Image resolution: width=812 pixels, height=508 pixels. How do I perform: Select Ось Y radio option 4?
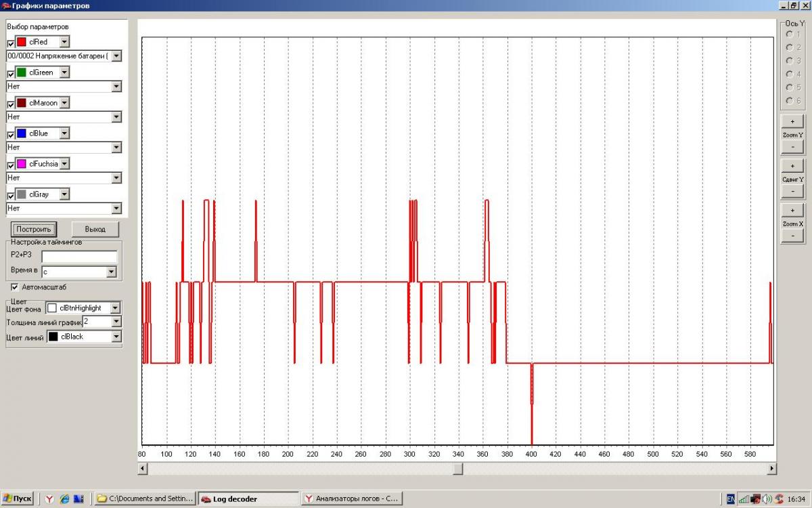tap(789, 74)
